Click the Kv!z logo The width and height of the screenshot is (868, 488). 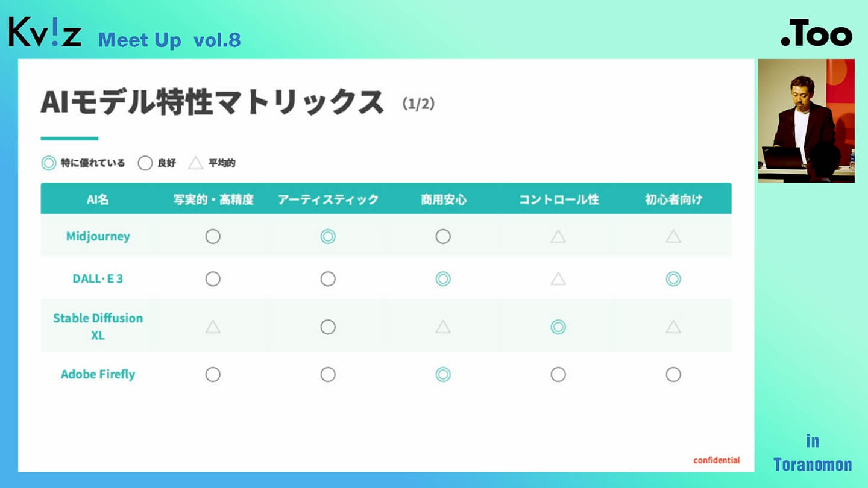45,33
